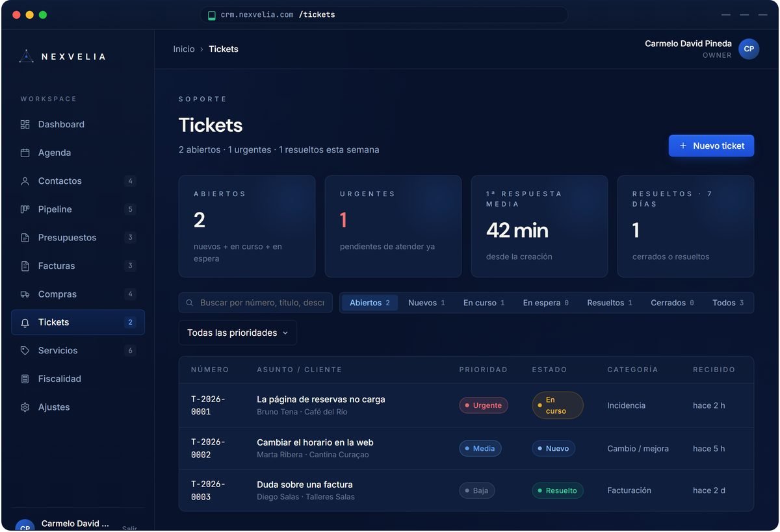Click the Cambio / mejora category cell
This screenshot has width=780, height=532.
pos(638,448)
